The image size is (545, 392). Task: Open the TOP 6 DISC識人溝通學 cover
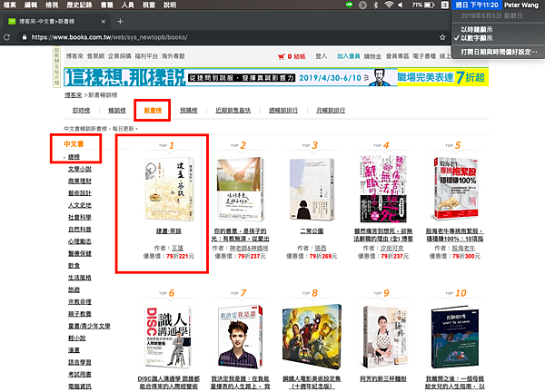[x=169, y=337]
